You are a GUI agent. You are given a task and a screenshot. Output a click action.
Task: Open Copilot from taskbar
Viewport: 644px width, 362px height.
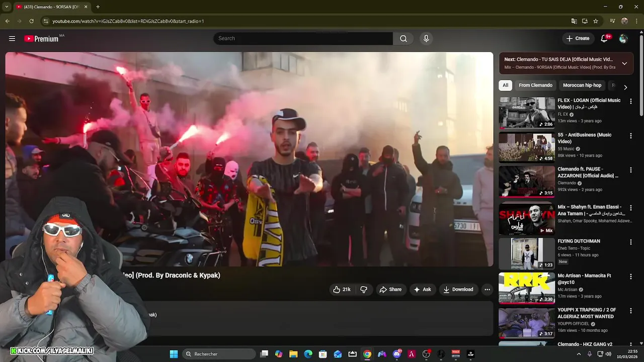click(279, 354)
